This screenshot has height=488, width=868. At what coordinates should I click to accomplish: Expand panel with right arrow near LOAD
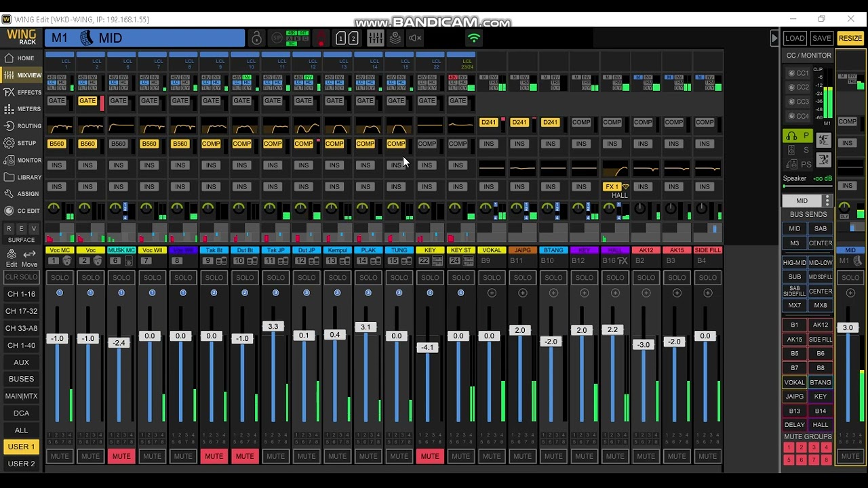point(774,39)
